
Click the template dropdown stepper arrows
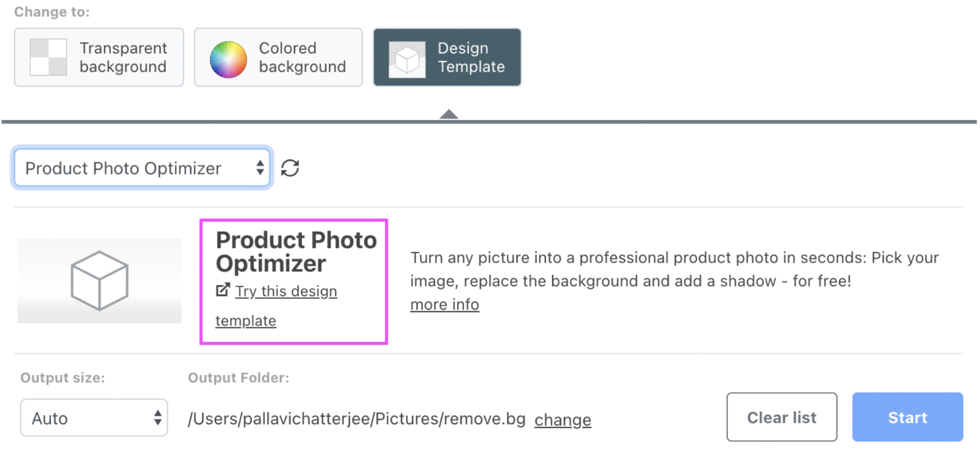[260, 168]
